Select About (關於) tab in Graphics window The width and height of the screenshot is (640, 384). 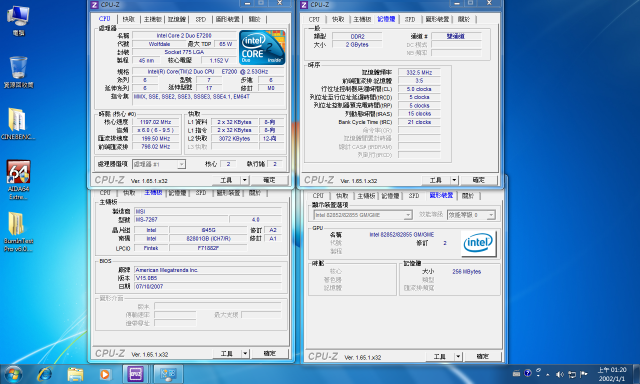click(468, 196)
